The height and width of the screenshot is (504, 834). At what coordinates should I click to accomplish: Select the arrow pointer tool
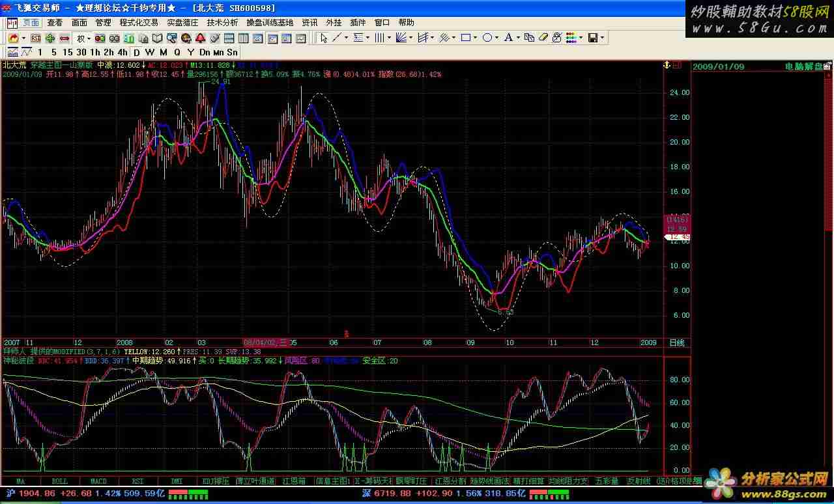coord(323,38)
